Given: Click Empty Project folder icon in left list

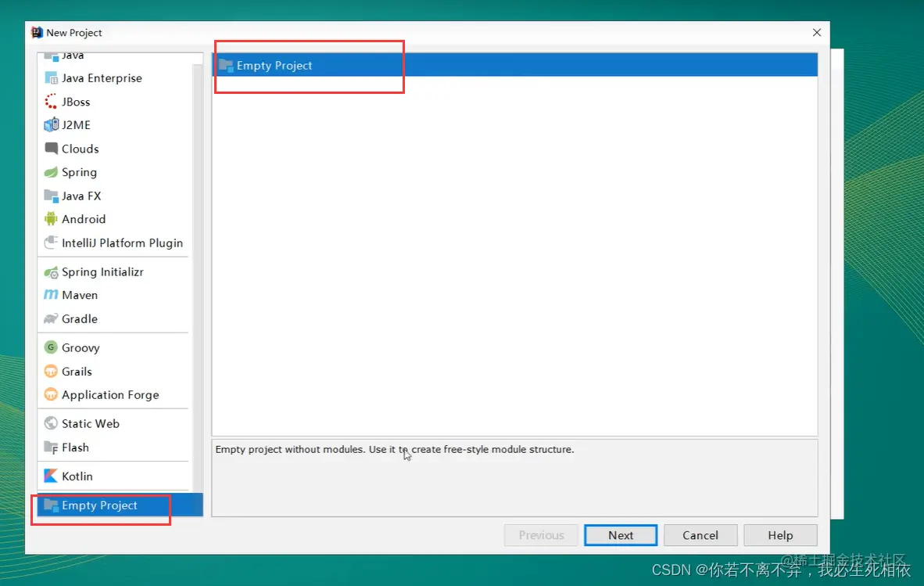Looking at the screenshot, I should click(52, 505).
